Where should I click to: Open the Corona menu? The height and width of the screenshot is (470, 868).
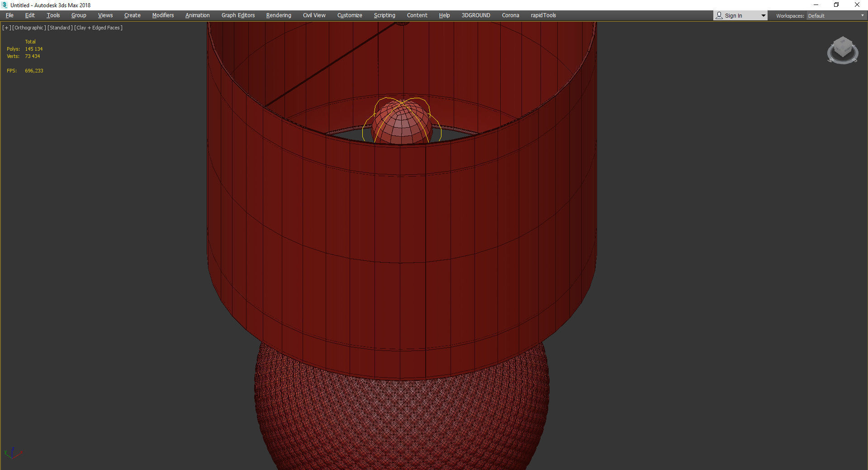(511, 15)
